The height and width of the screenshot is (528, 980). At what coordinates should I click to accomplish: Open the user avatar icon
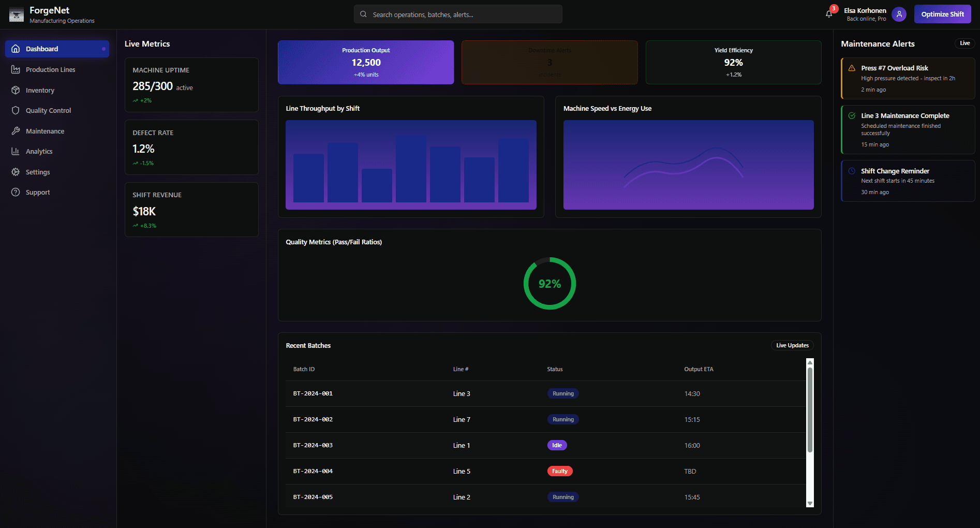click(x=899, y=14)
